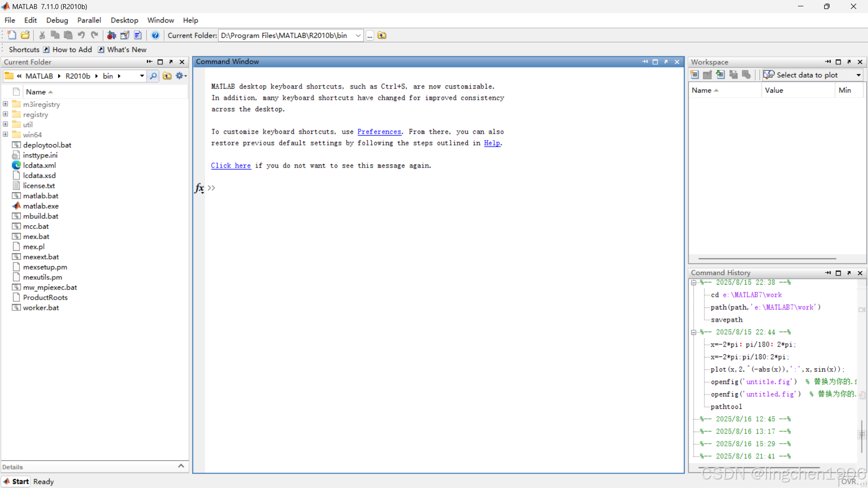
Task: Open the GUIDE tool icon
Action: 125,35
